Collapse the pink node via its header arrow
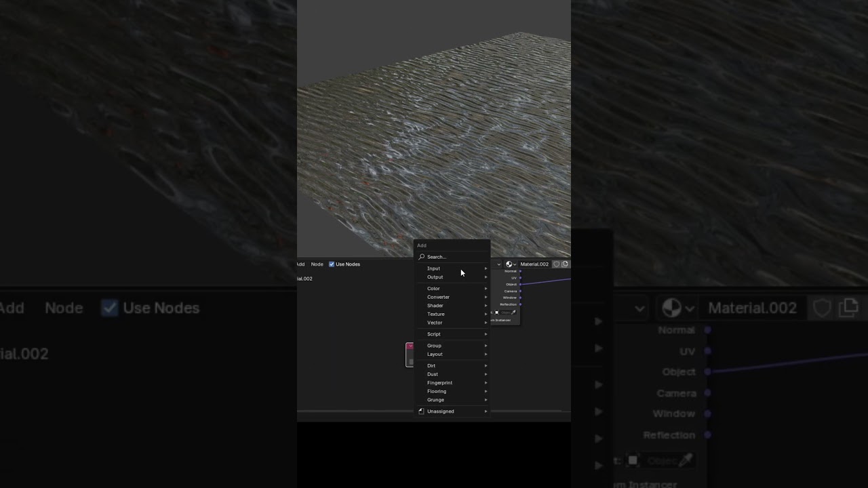 pos(410,346)
